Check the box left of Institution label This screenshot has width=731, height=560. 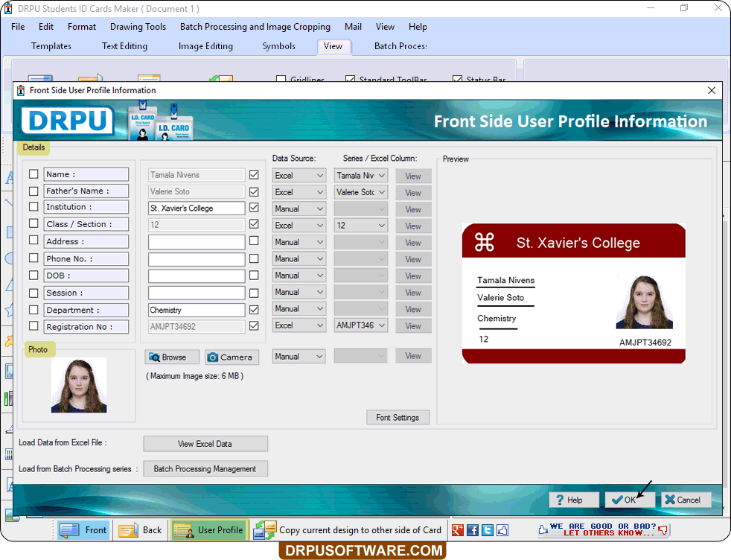point(33,206)
